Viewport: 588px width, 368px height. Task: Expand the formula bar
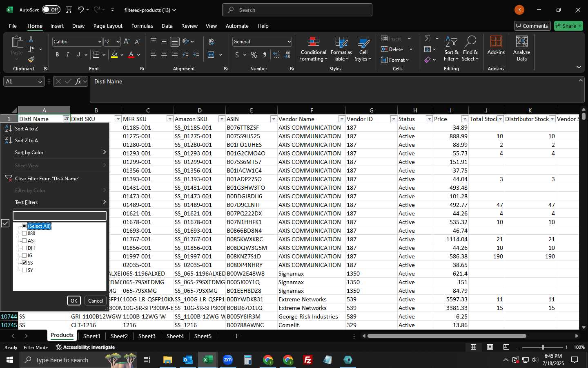581,81
